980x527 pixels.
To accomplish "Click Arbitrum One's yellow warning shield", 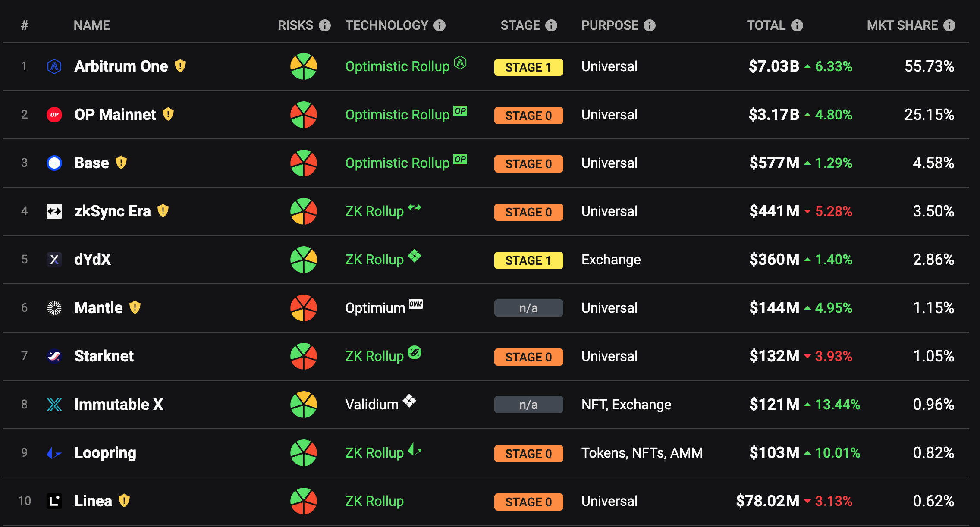I will pos(180,66).
